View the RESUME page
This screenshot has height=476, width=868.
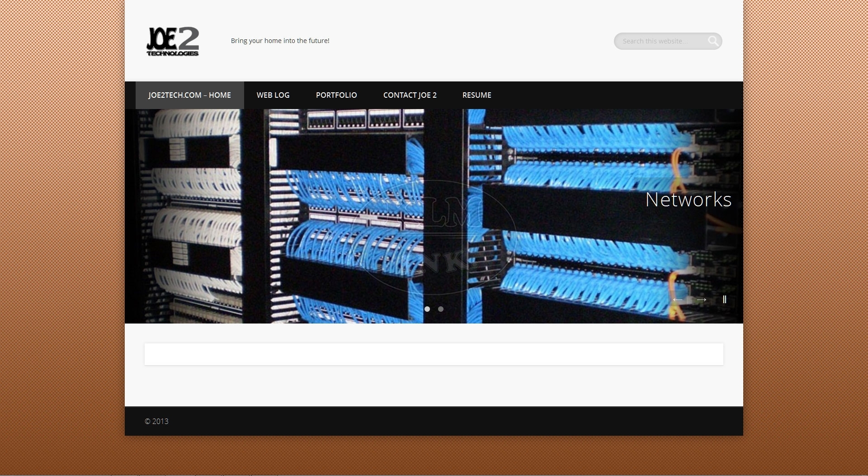[x=476, y=95]
